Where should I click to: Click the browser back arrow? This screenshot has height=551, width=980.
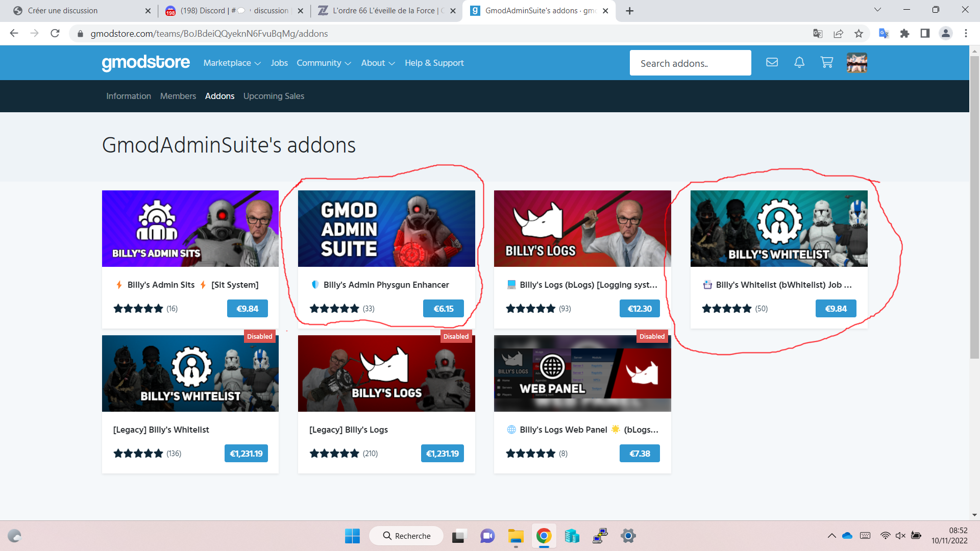tap(14, 33)
